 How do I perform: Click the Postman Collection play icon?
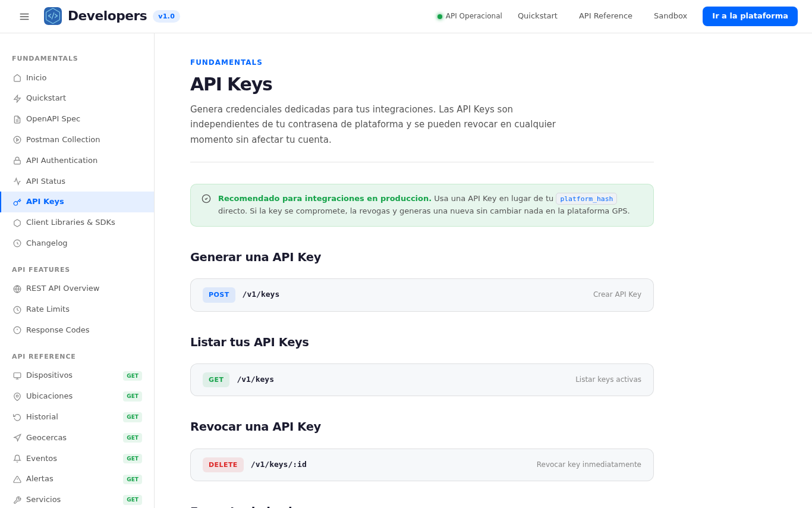[x=17, y=140]
